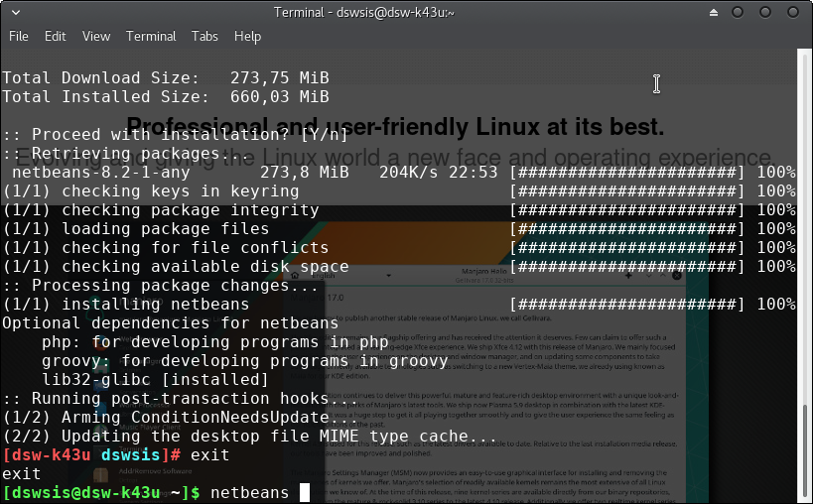The width and height of the screenshot is (813, 504).
Task: Maximize the Terminal window
Action: (x=764, y=13)
